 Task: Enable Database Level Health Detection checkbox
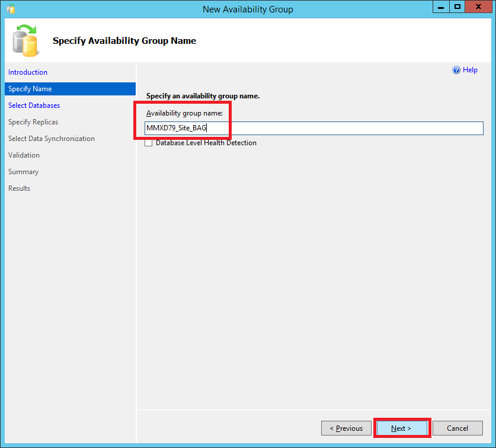tap(149, 143)
